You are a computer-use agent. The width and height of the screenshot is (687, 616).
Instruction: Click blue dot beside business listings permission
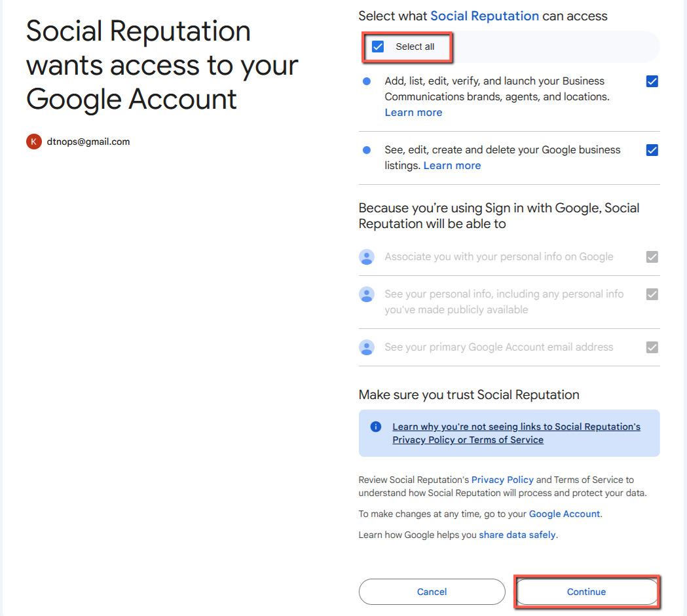(367, 150)
